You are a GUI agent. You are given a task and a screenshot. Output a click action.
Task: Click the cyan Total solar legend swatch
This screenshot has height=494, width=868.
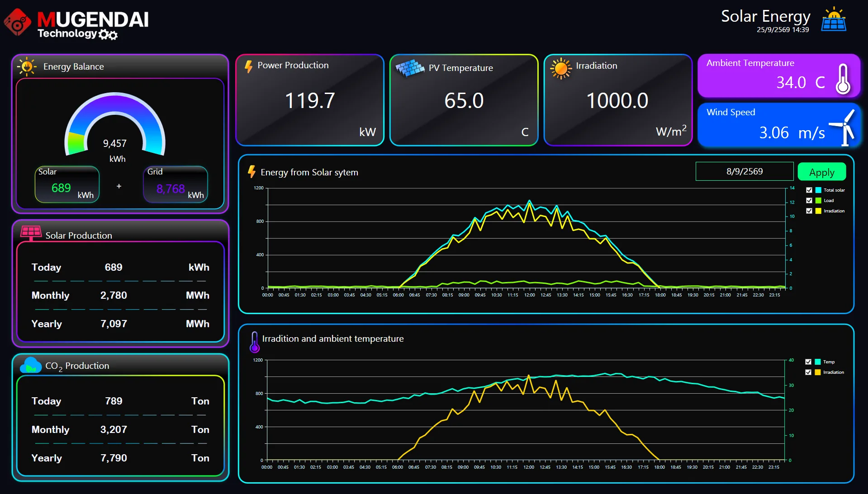pyautogui.click(x=818, y=190)
